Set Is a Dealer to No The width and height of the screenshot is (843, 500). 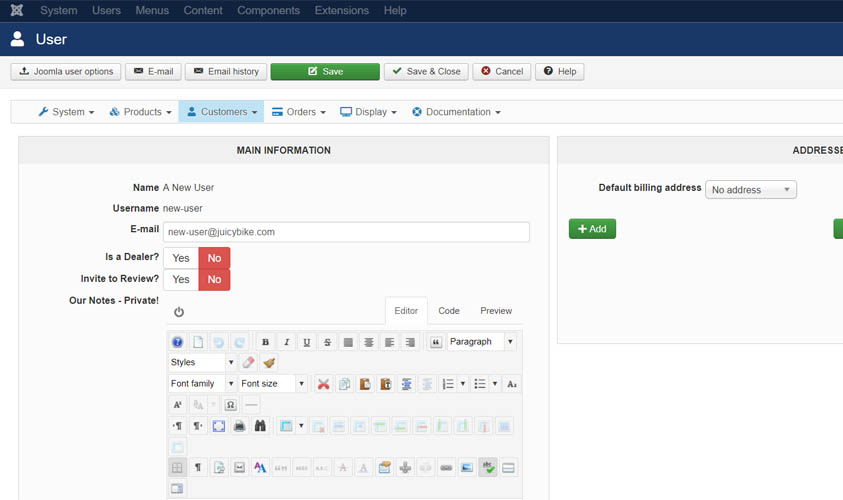pos(215,258)
